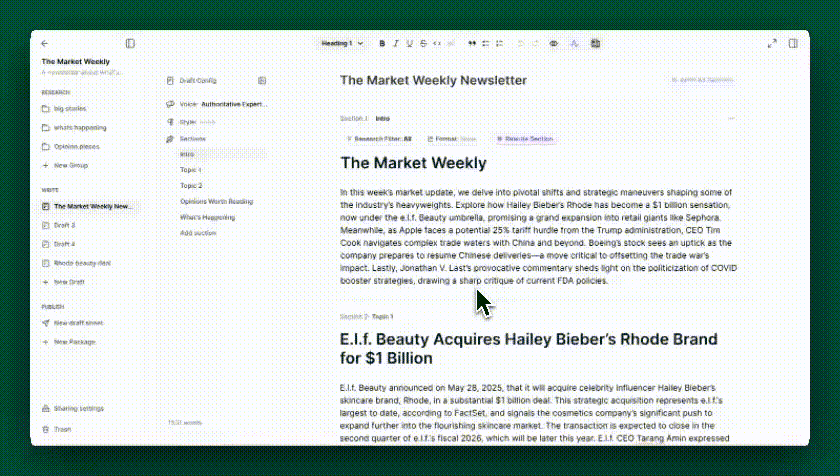Click the icon right of Draft Config

[x=262, y=80]
